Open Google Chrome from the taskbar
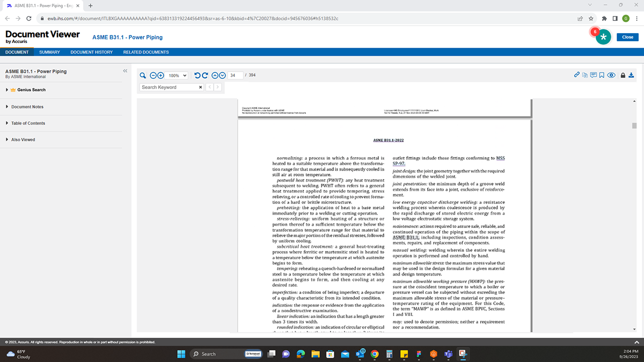This screenshot has width=644, height=362. [x=375, y=354]
